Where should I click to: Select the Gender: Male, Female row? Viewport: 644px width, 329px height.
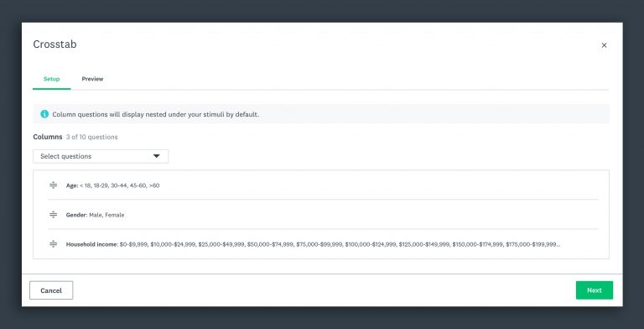pyautogui.click(x=323, y=215)
